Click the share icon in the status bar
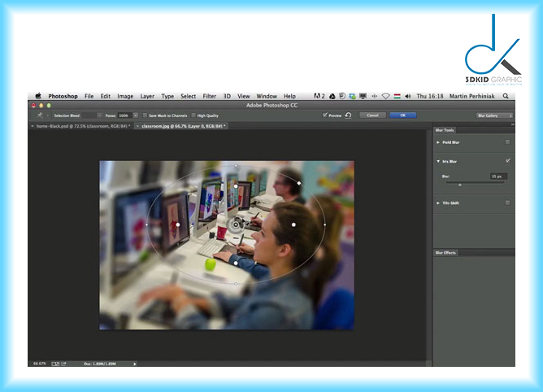 click(63, 364)
